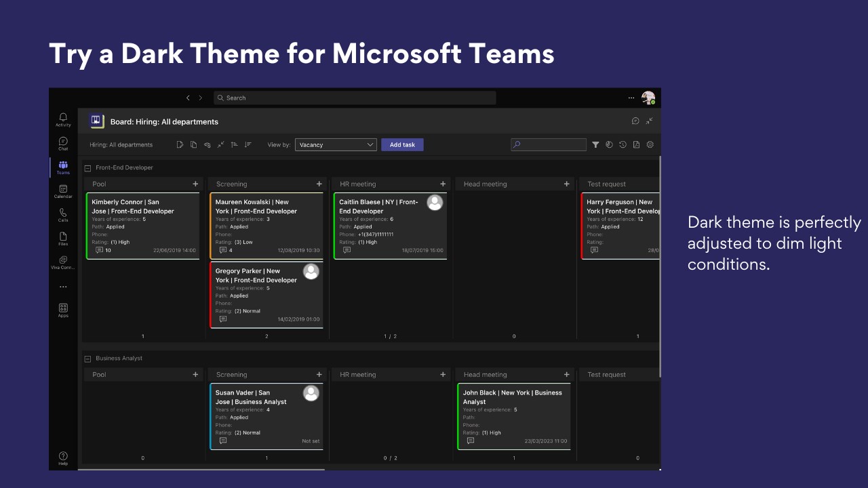Viewport: 868px width, 488px height.
Task: Open the history clock icon
Action: pyautogui.click(x=623, y=144)
